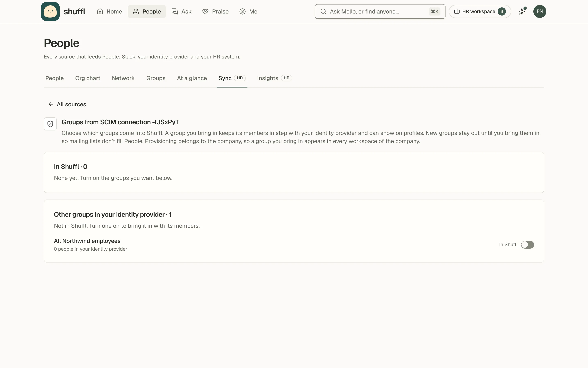
Task: Open the People section in top navigation
Action: pyautogui.click(x=147, y=11)
